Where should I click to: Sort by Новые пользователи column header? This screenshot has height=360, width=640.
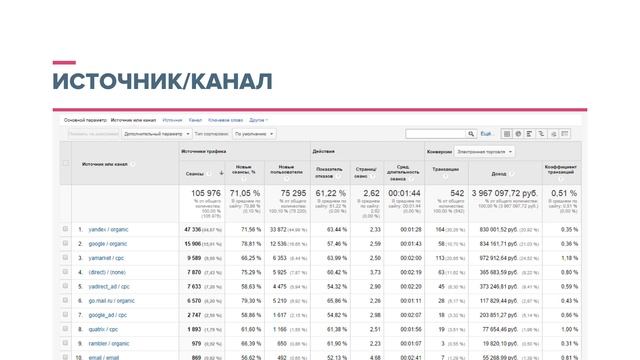[286, 169]
